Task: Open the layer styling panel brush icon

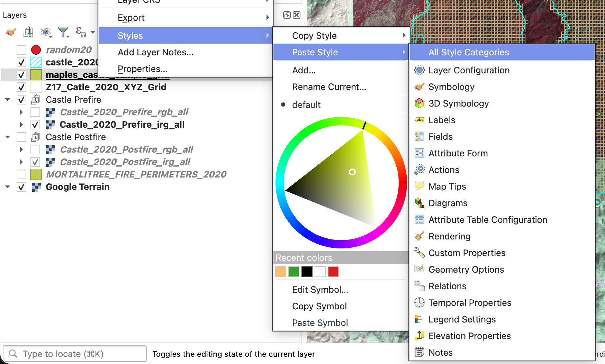Action: click(11, 32)
